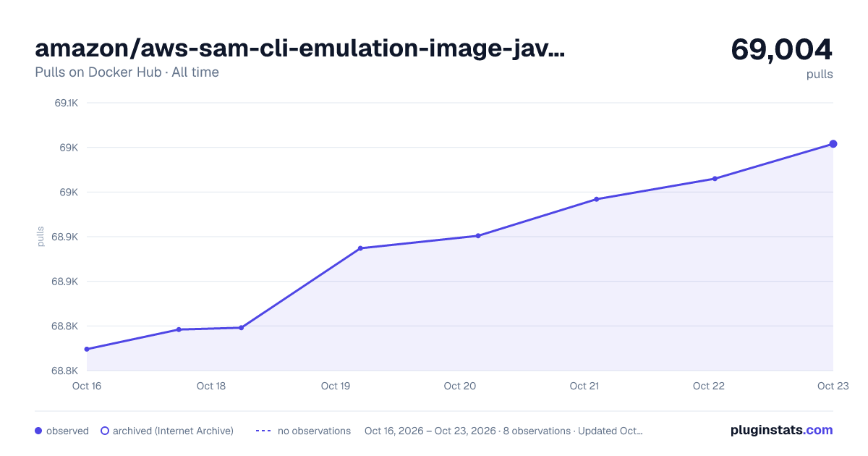Click the Oct 21 data point on the line
Viewport: 868px width, 456px height.
point(597,199)
